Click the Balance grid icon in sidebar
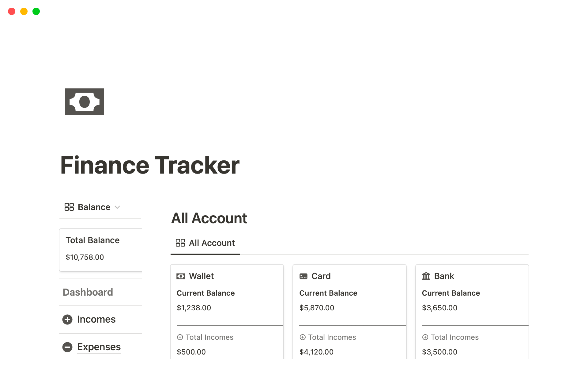The image size is (588, 368). (x=69, y=207)
